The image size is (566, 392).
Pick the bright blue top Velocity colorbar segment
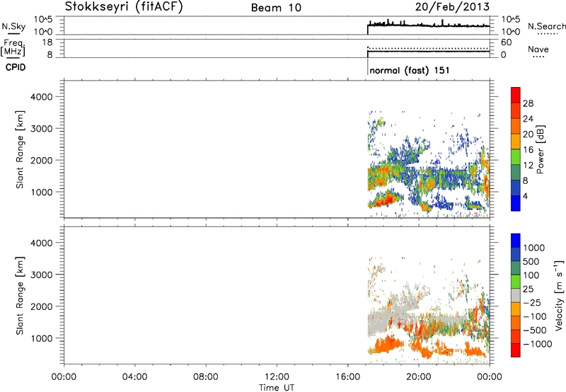tap(516, 241)
